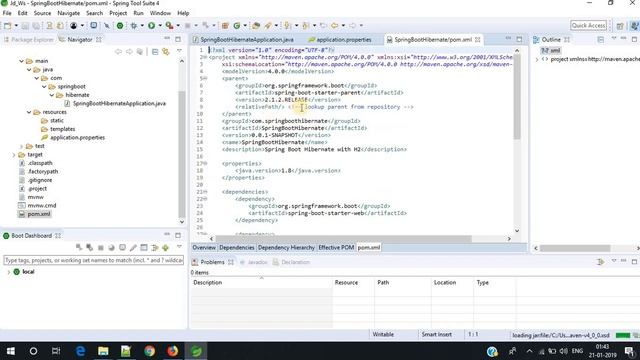The height and width of the screenshot is (360, 640).
Task: Click the Boot Dashboard stop icon
Action: coord(100,247)
